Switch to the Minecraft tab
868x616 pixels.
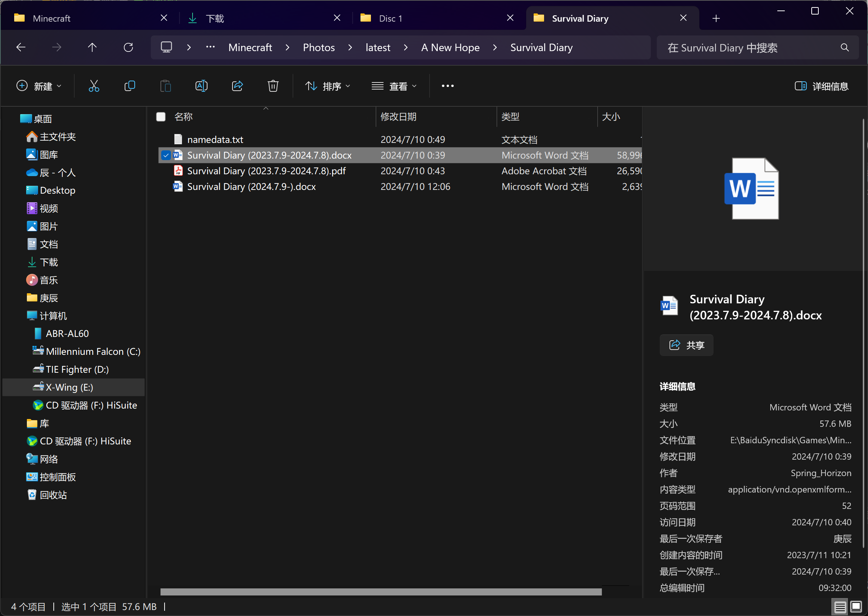point(90,18)
